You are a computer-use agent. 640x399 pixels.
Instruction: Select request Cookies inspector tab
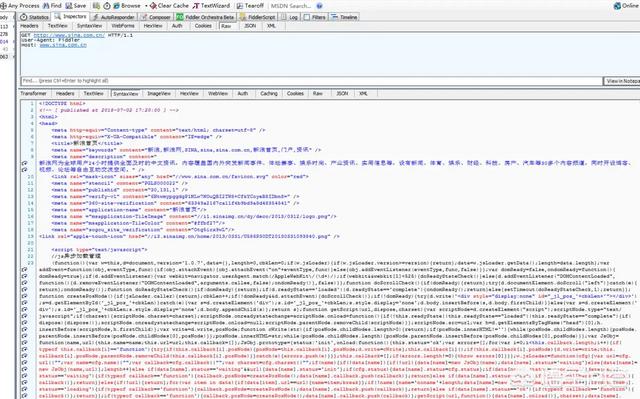click(203, 26)
